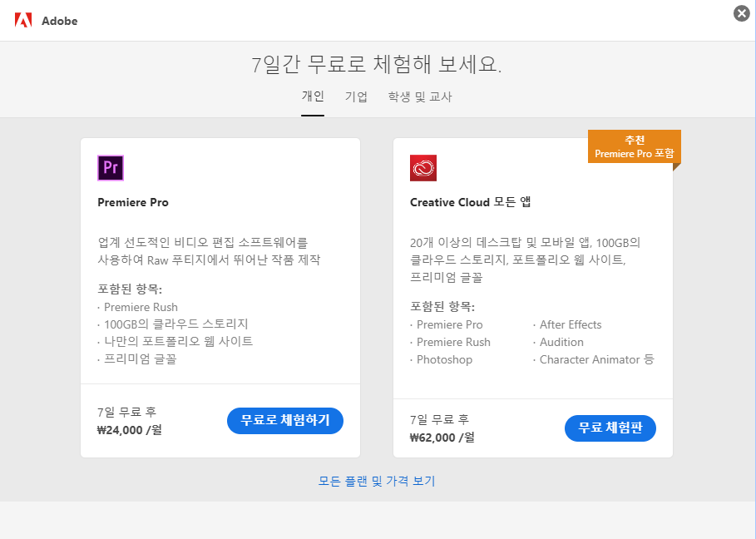Click the 프리미엄 글꼴 list item in Premiere Pro card

click(141, 359)
